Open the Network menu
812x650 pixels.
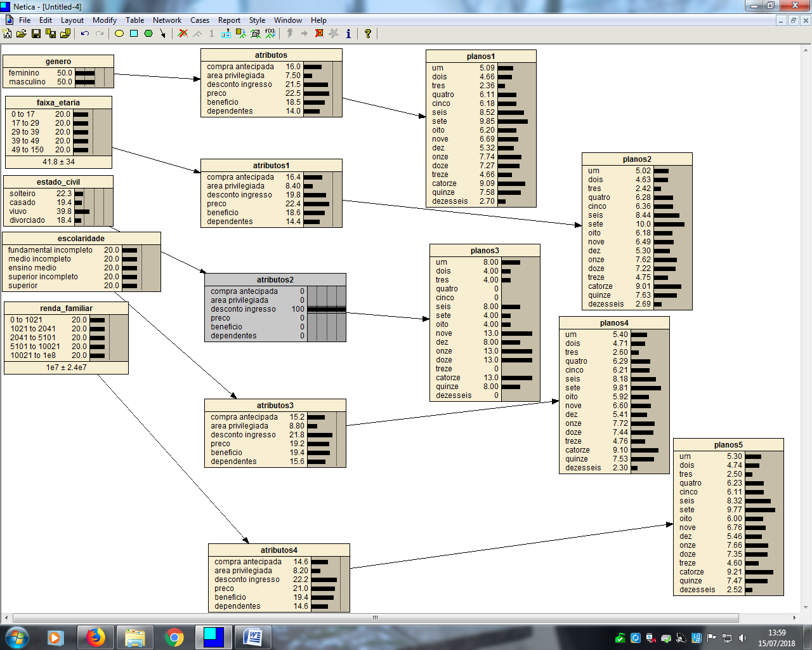pyautogui.click(x=167, y=20)
